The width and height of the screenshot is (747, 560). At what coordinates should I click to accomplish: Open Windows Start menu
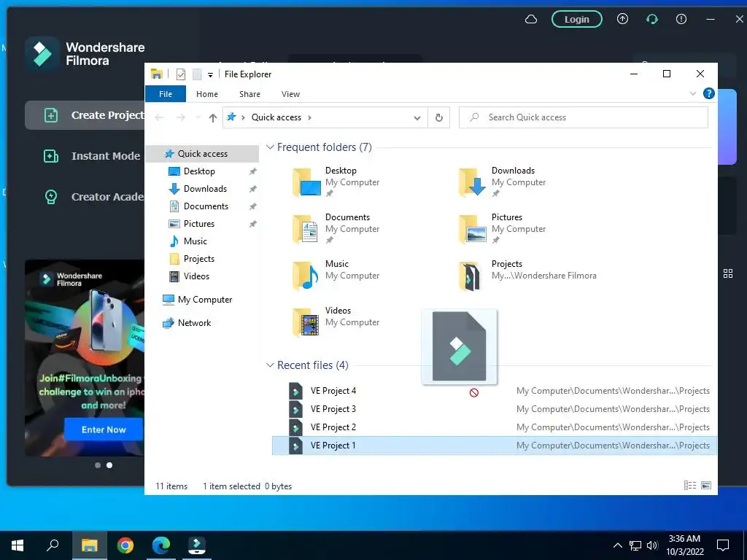[18, 545]
